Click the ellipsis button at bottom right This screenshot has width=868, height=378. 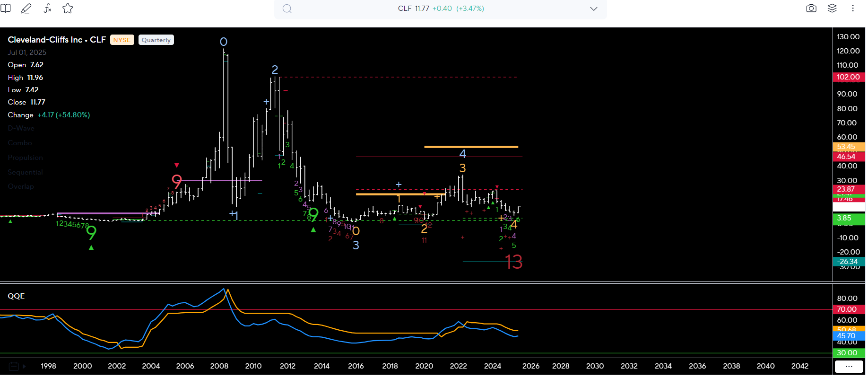point(849,366)
